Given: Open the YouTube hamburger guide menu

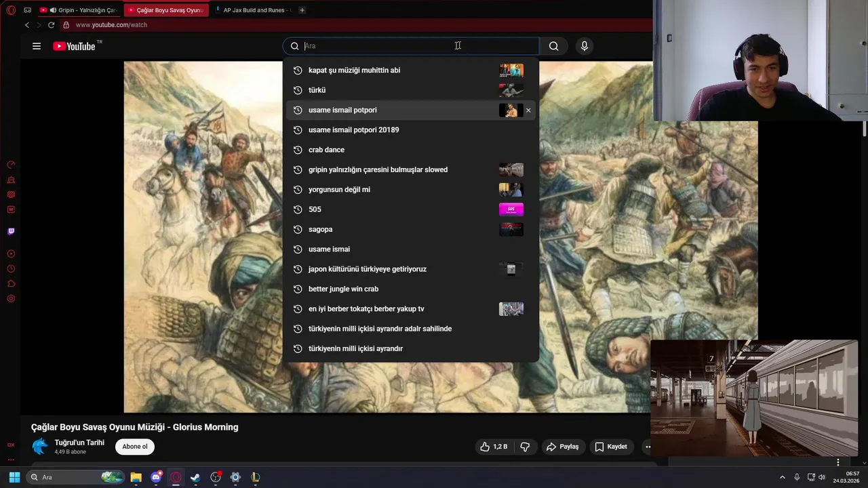Looking at the screenshot, I should [x=37, y=46].
